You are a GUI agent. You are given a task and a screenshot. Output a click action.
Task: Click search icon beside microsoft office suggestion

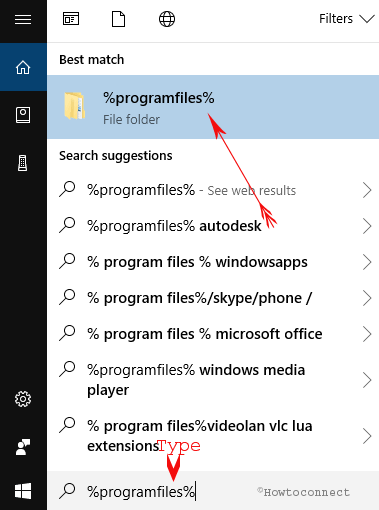[67, 333]
